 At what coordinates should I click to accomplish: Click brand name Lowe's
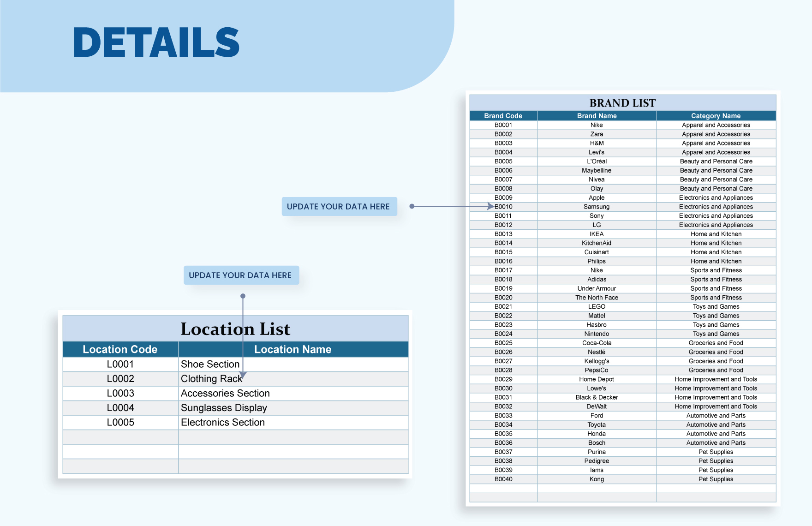pyautogui.click(x=597, y=389)
